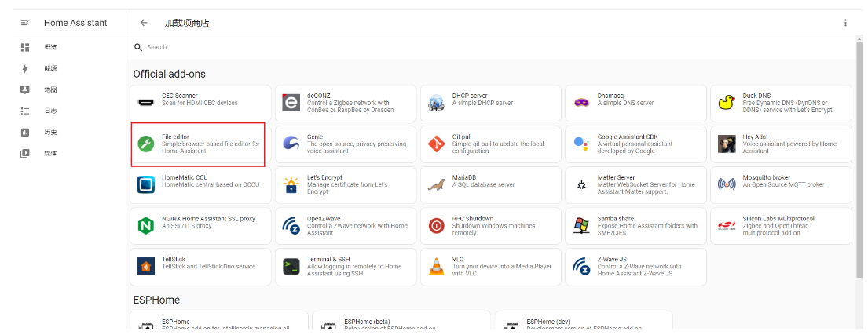Click the File editor wrench icon
The height and width of the screenshot is (335, 868).
point(145,144)
